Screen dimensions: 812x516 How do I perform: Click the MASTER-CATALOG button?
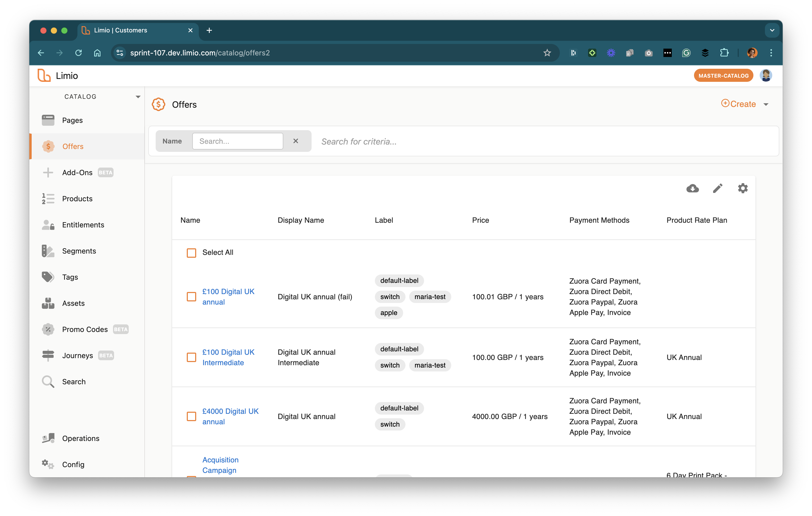tap(723, 76)
